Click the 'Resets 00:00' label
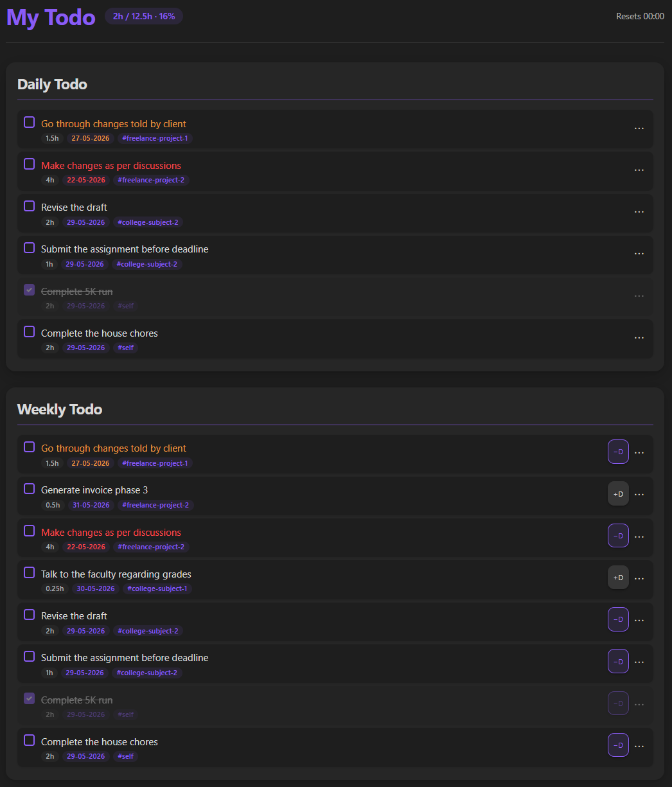 coord(640,17)
